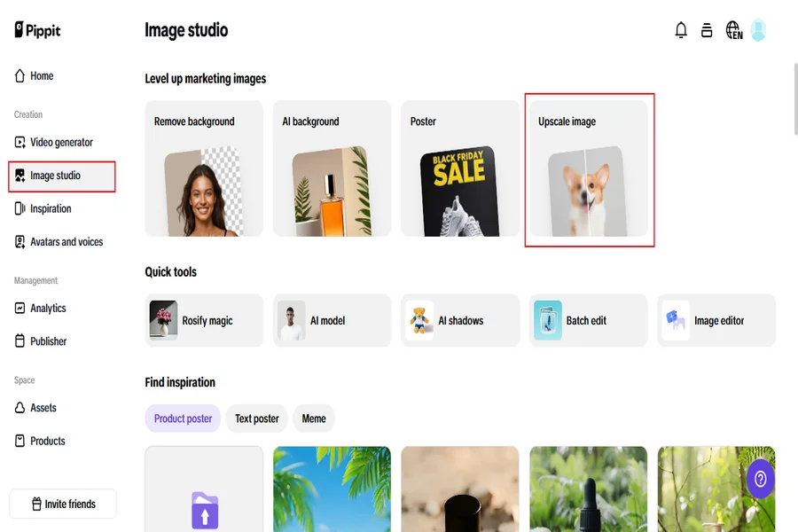Open the Remove background card
Viewport: 798px width, 532px height.
point(204,168)
